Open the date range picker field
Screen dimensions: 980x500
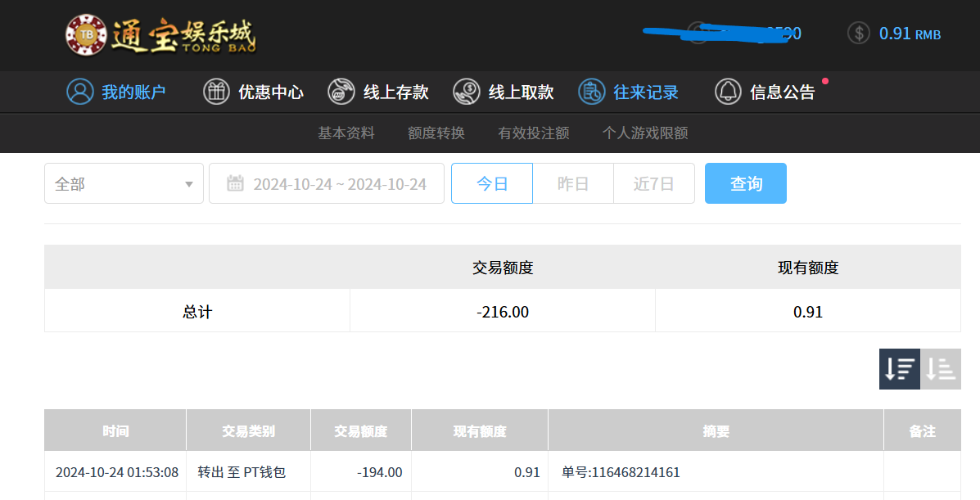click(339, 183)
